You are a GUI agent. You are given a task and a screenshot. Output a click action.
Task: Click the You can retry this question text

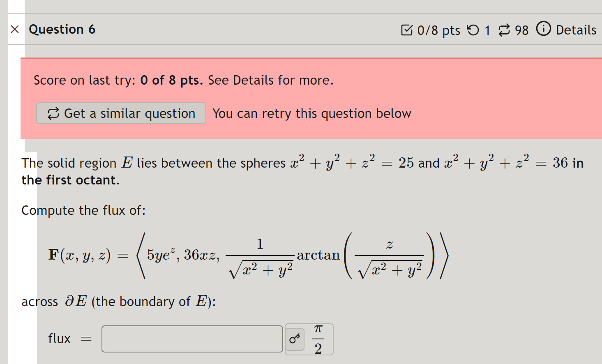pos(311,113)
